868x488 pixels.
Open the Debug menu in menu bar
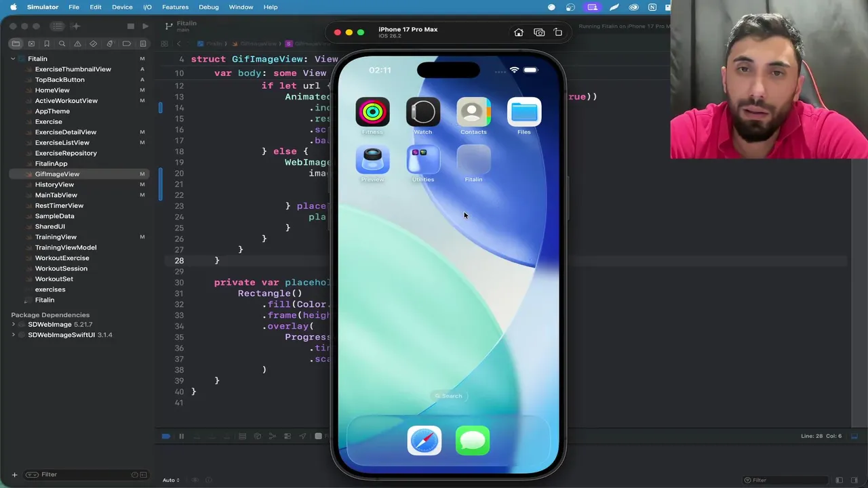coord(209,7)
